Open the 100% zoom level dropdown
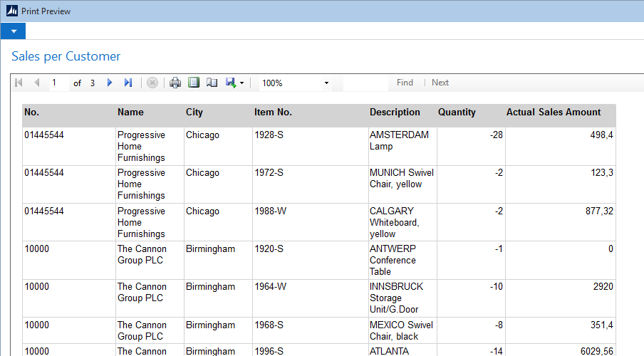This screenshot has height=356, width=644. click(x=326, y=83)
